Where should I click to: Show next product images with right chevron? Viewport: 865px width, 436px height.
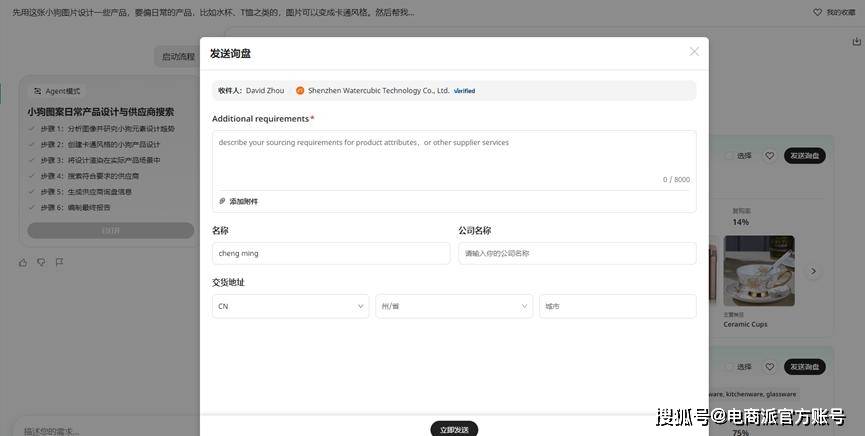[x=813, y=271]
